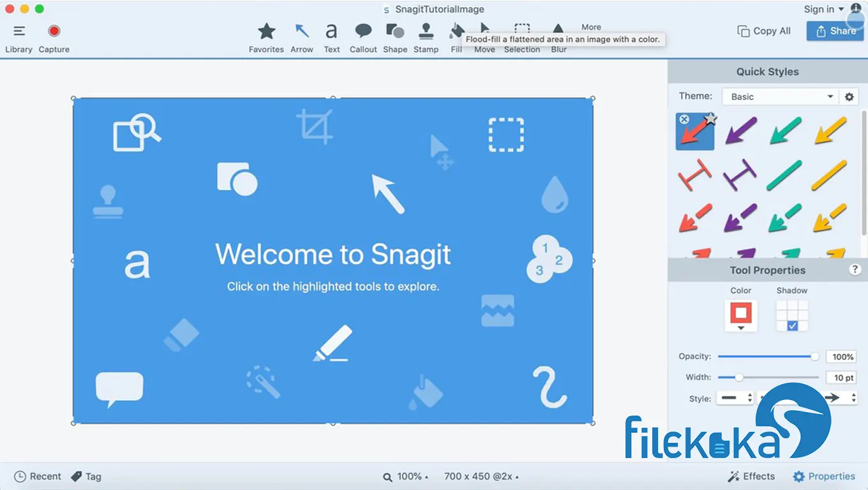Enable the bottom-left Shadow direction box

click(782, 326)
